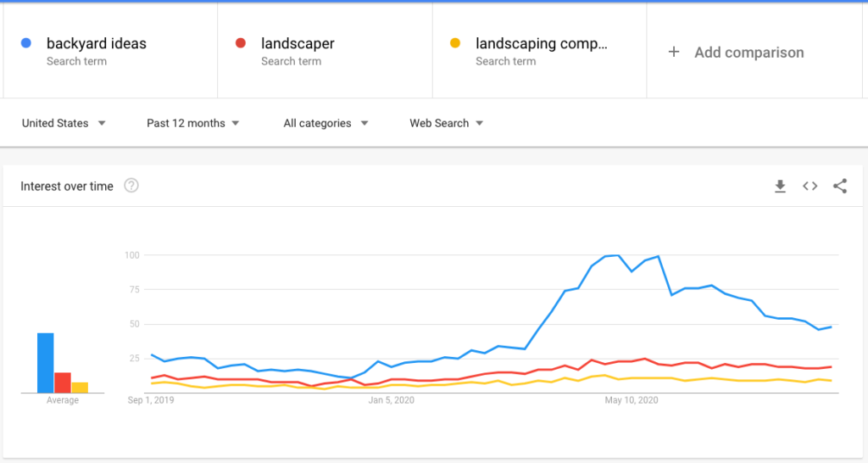Click the blue dot beside backyard ideas

26,42
